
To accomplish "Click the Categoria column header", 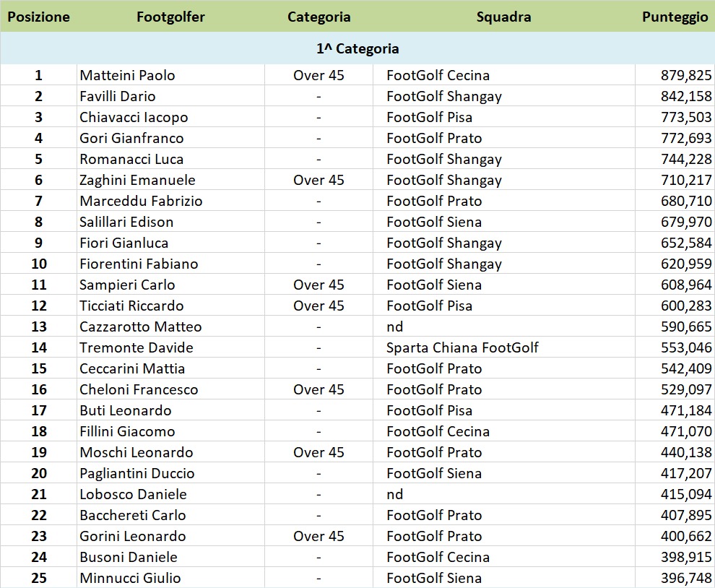I will coord(318,17).
